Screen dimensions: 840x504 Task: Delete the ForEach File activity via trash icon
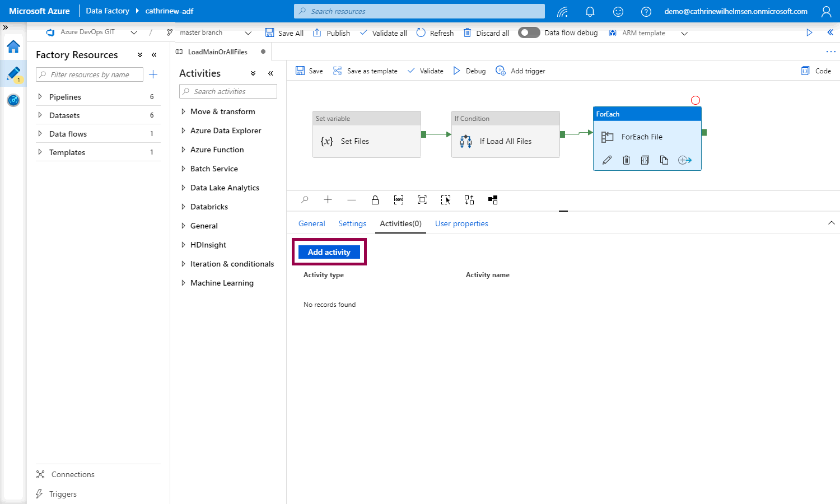pyautogui.click(x=626, y=160)
